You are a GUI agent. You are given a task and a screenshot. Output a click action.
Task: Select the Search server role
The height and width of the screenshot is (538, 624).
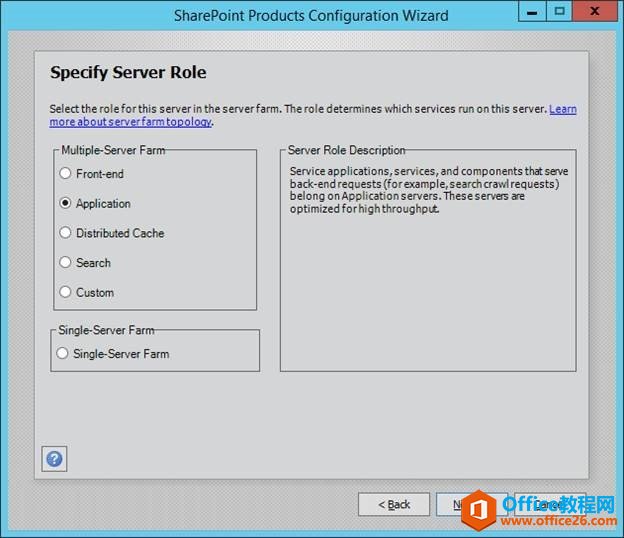click(85, 263)
